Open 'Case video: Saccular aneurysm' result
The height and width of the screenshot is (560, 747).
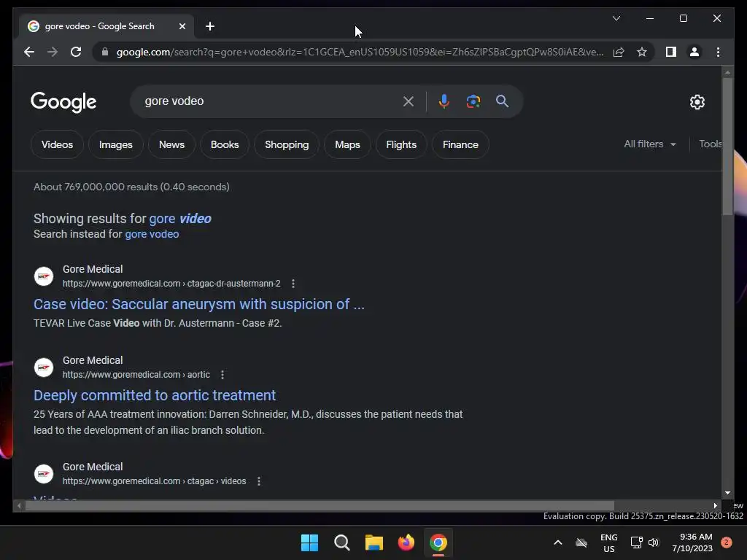tap(199, 304)
